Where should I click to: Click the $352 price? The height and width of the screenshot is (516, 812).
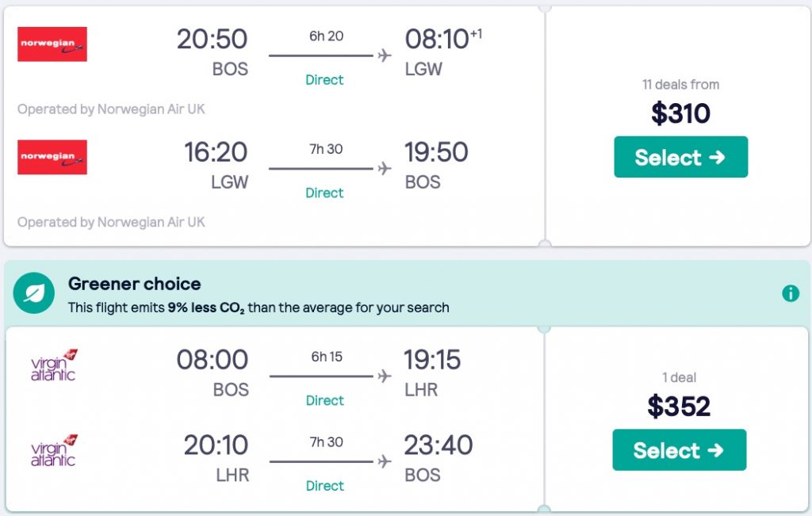(x=679, y=407)
